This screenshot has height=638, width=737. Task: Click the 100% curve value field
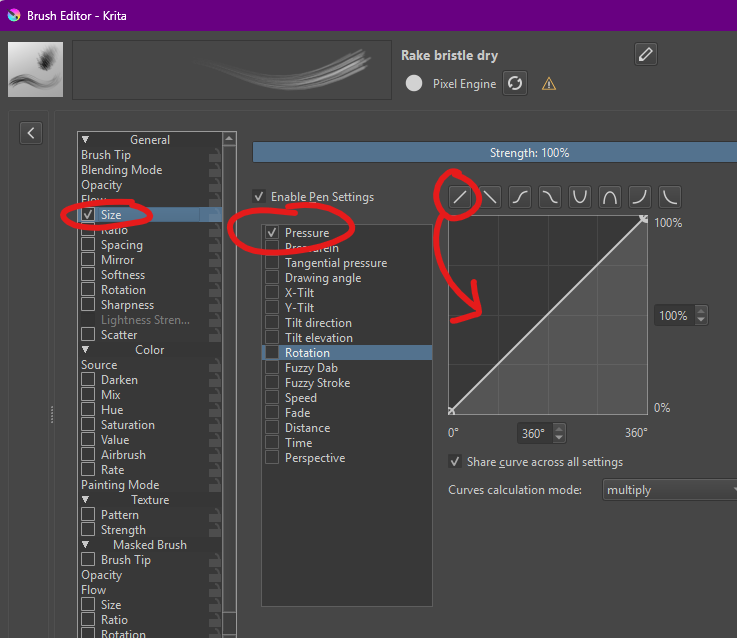tap(676, 315)
